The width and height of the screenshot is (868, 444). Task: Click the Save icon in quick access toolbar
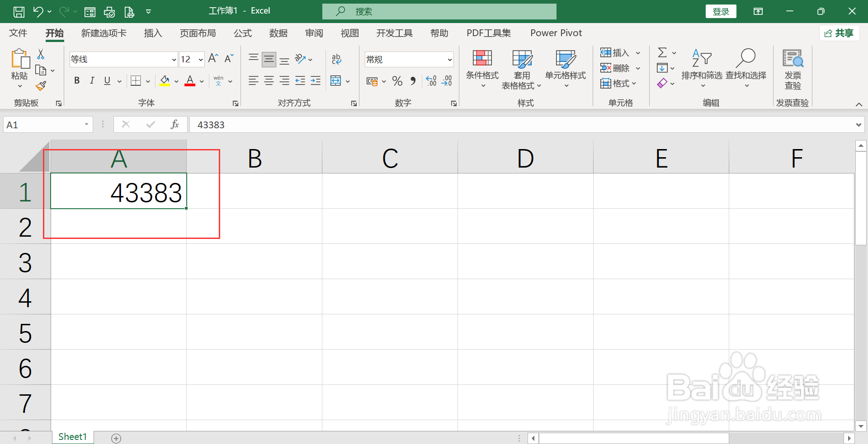click(x=19, y=12)
